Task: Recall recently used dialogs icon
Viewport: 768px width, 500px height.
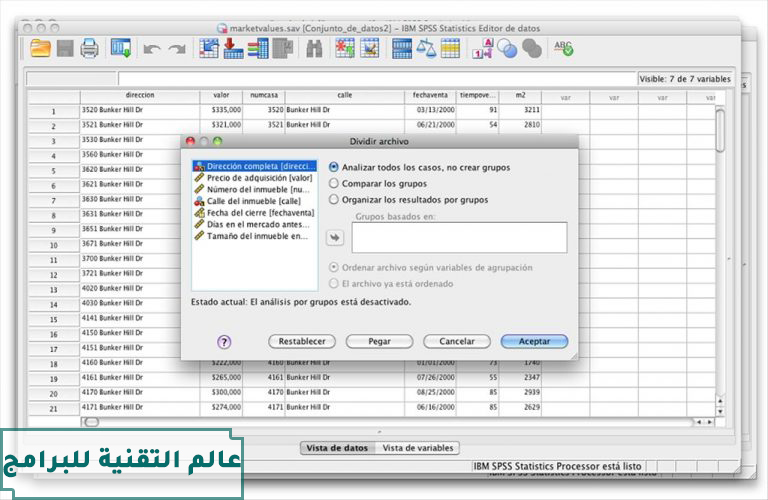Action: (120, 48)
